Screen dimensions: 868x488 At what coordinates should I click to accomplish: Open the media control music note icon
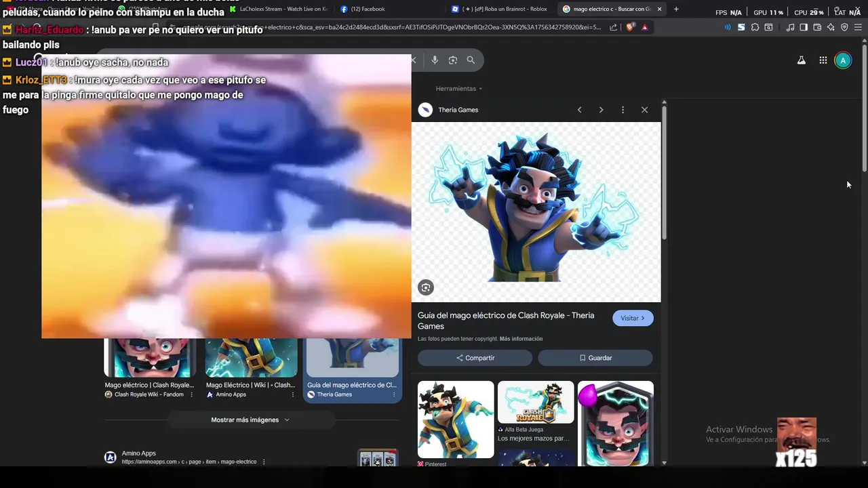pos(790,27)
